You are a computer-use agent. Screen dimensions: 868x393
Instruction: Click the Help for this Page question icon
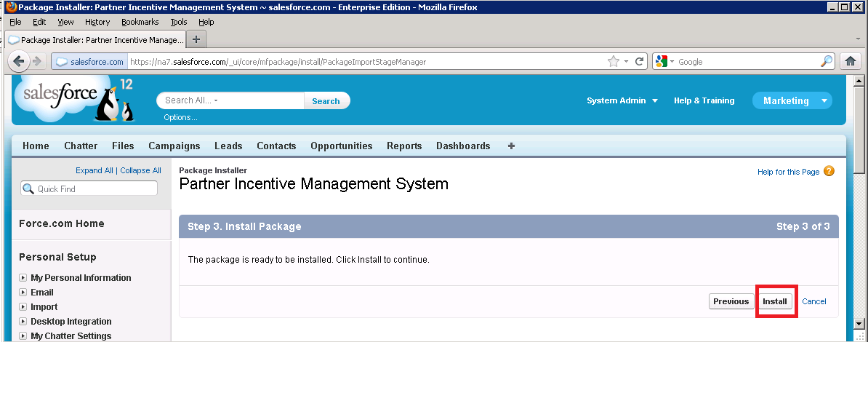[x=829, y=172]
